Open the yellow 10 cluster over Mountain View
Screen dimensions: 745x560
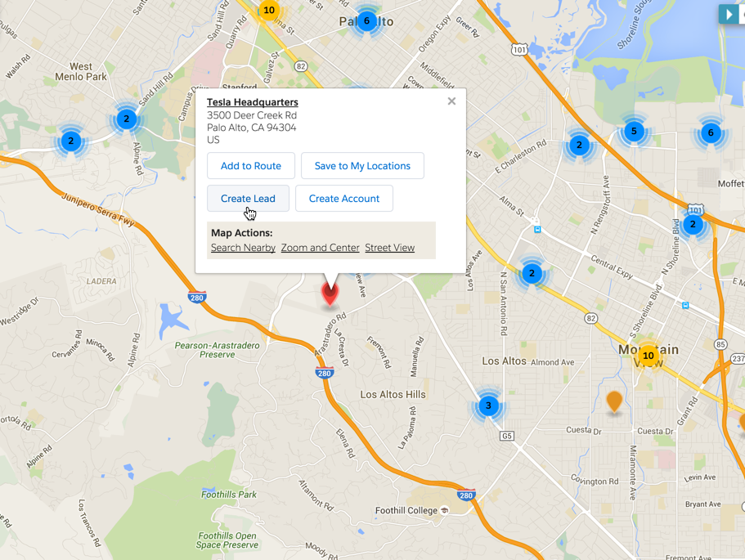(x=648, y=356)
